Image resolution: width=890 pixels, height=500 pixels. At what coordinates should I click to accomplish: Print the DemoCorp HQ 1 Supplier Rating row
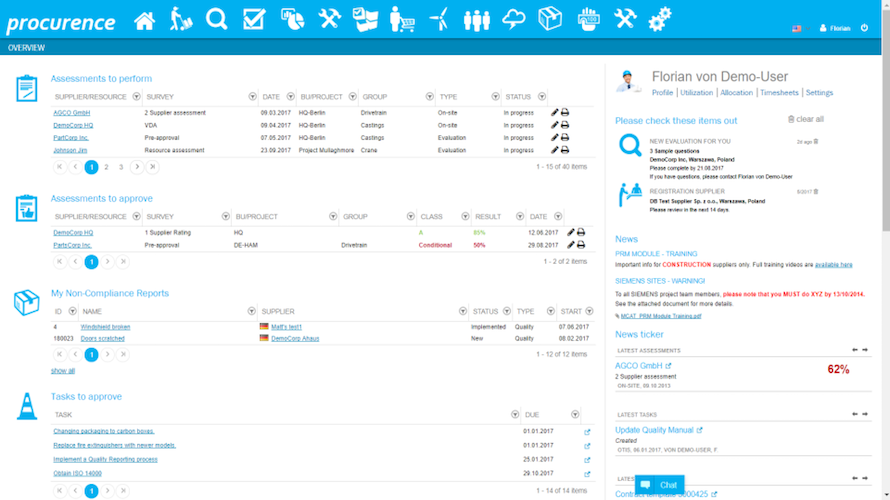click(x=581, y=232)
